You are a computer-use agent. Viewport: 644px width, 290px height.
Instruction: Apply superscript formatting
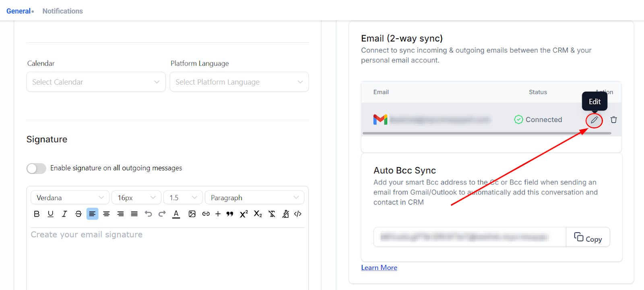[x=244, y=214]
